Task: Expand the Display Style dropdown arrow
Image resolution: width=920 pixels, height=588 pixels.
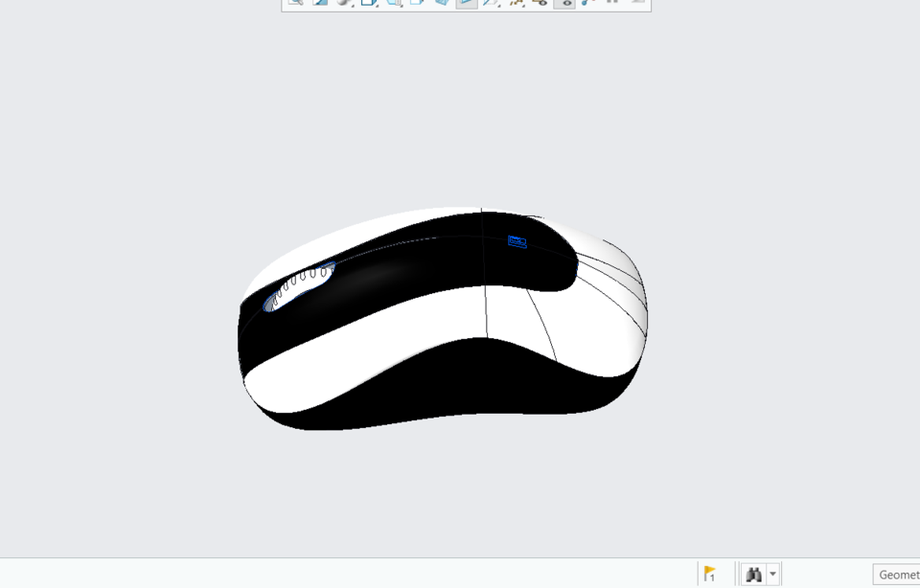Action: pyautogui.click(x=353, y=7)
